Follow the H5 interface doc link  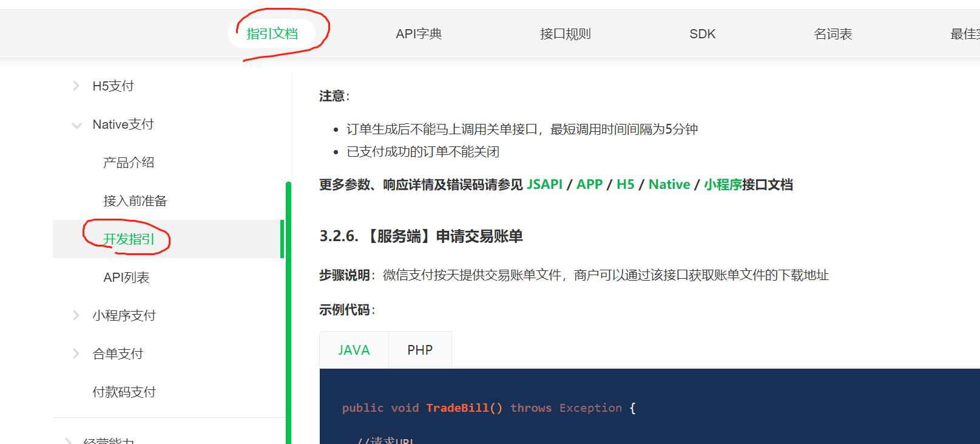(625, 184)
